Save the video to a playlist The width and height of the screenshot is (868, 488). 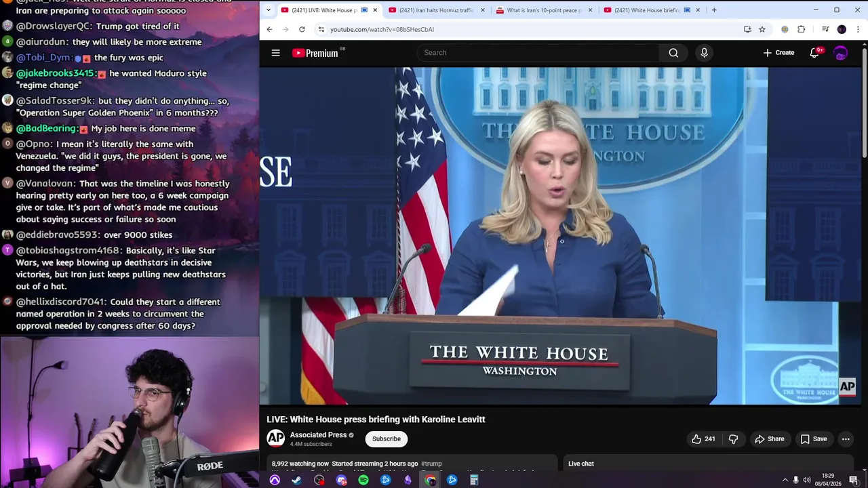click(813, 439)
